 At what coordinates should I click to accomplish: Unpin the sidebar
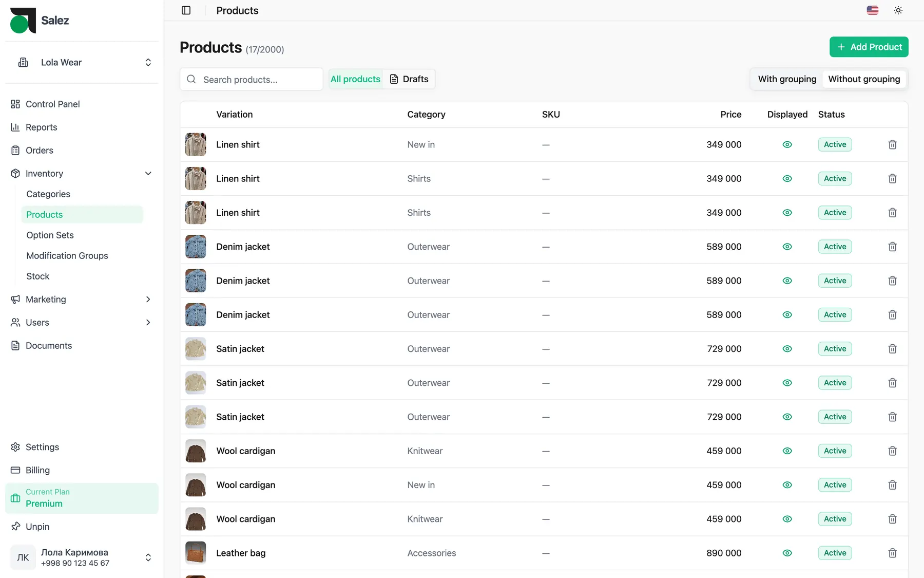[82, 527]
